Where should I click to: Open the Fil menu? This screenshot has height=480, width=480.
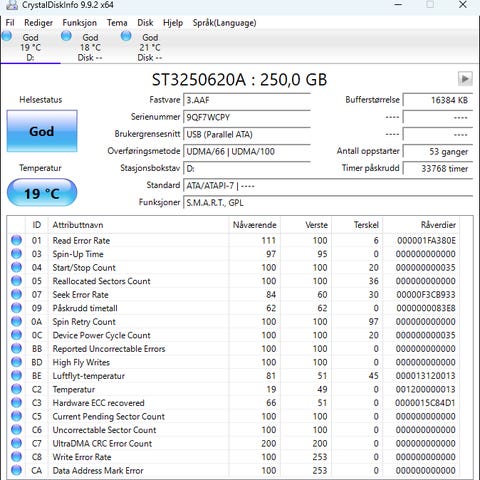point(10,23)
